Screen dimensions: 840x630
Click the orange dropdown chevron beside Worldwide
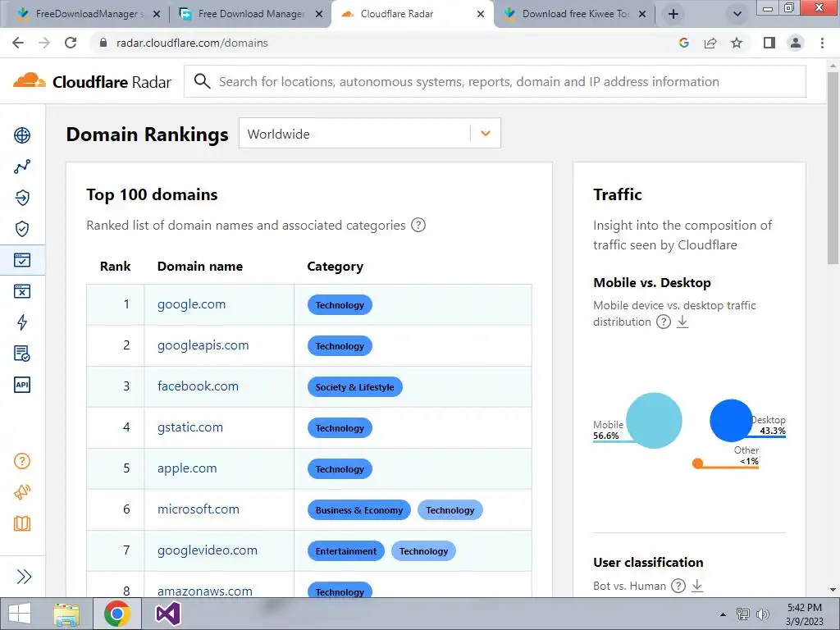(x=486, y=134)
